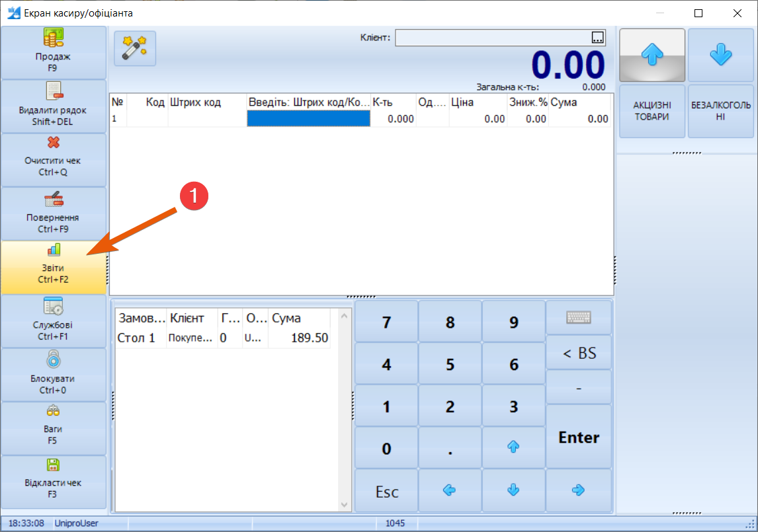The height and width of the screenshot is (532, 758).
Task: Open Ваги scales function
Action: [53, 428]
